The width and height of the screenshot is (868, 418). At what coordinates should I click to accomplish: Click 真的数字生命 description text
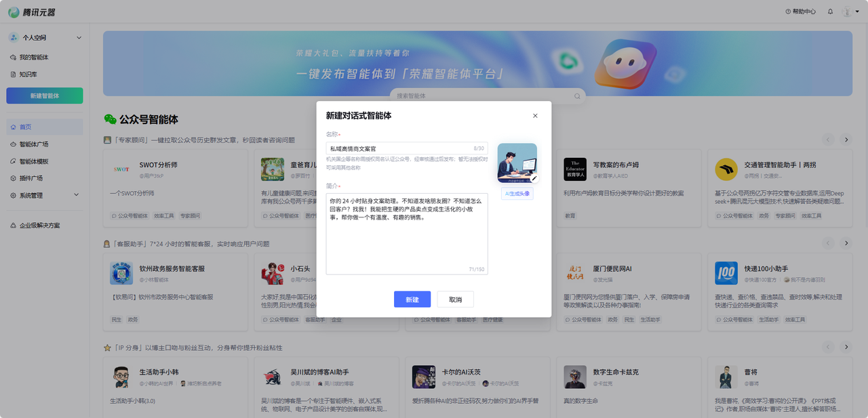coord(583,400)
